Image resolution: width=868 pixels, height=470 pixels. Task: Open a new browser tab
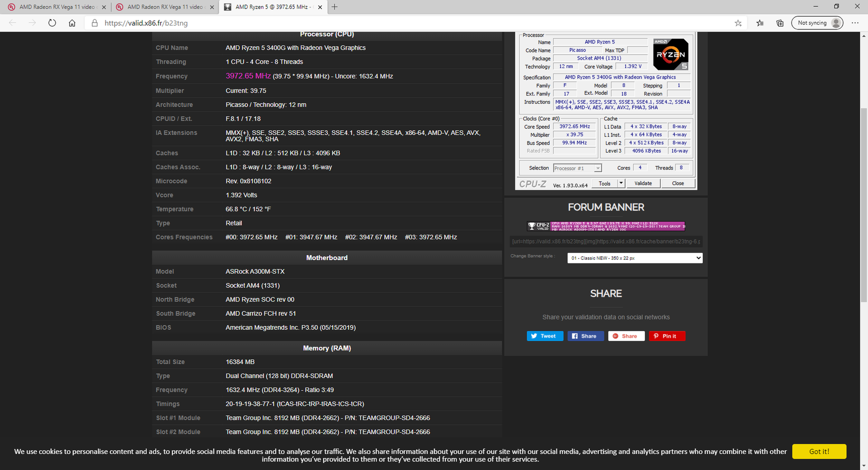[335, 7]
